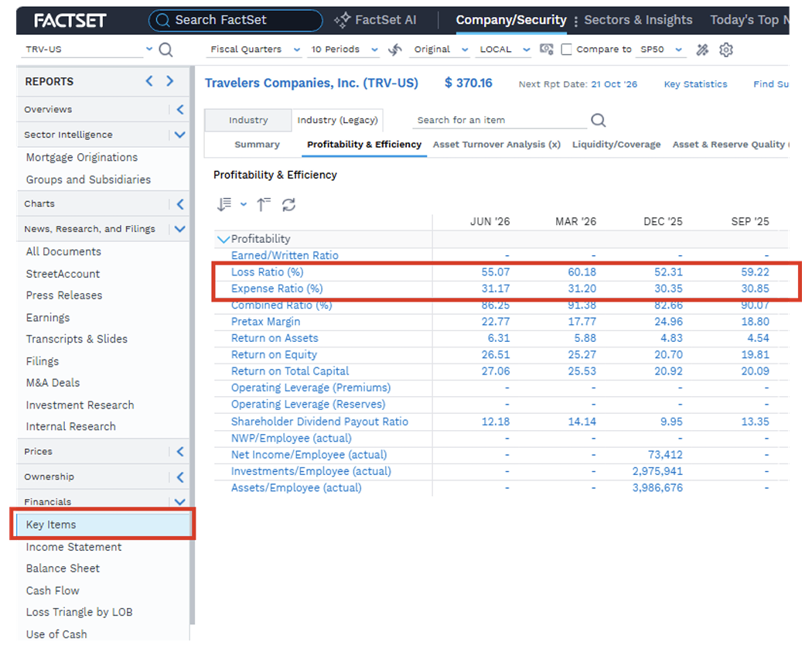Open the Shareholder Dividend Payout Ratio link

[x=319, y=422]
